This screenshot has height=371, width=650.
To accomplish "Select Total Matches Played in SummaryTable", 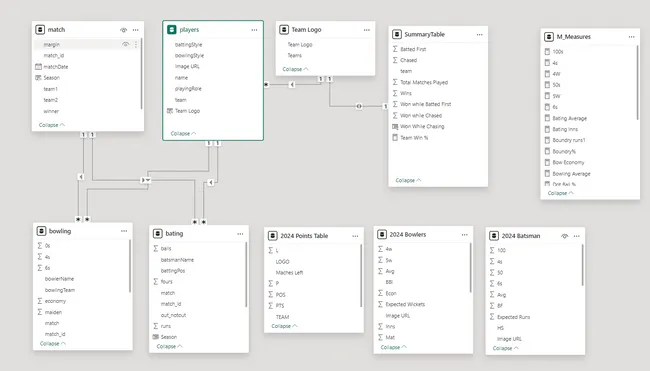I will coord(424,82).
